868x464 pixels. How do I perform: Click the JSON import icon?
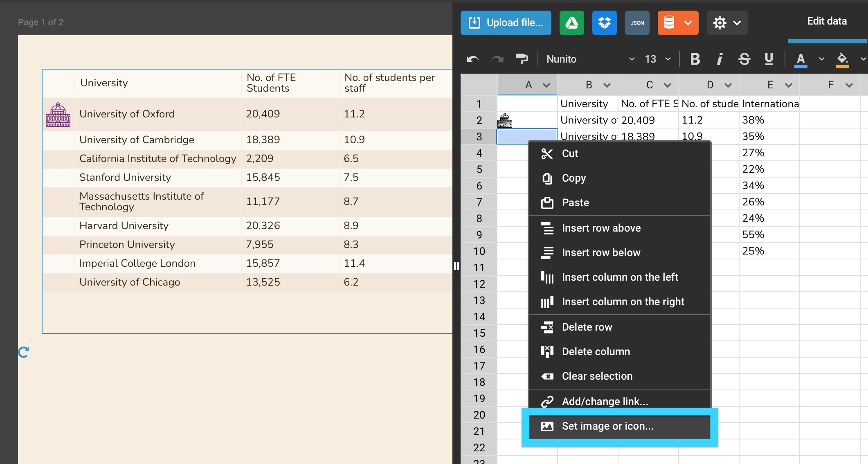(x=637, y=23)
